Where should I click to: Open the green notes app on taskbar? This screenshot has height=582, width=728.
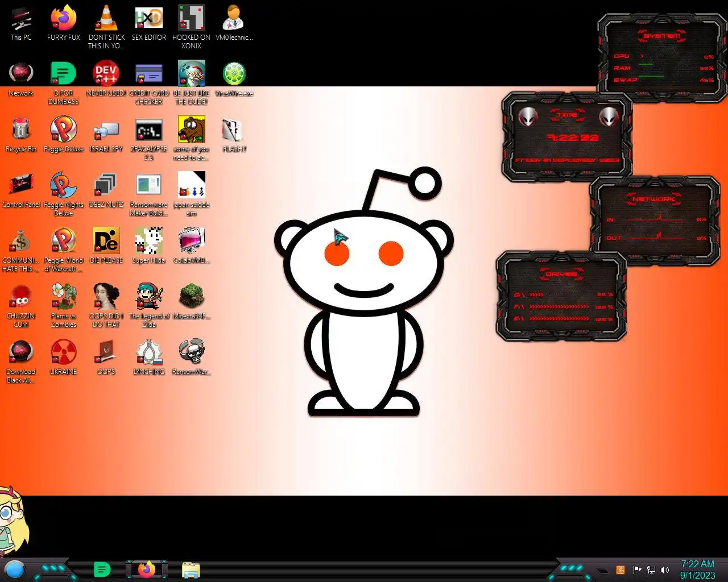102,569
